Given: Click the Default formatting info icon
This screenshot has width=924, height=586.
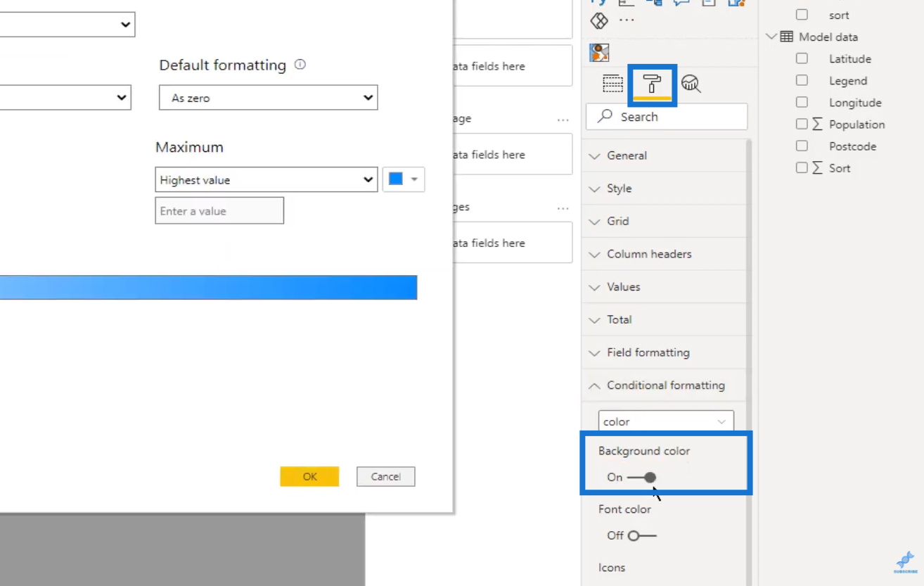Looking at the screenshot, I should 300,65.
